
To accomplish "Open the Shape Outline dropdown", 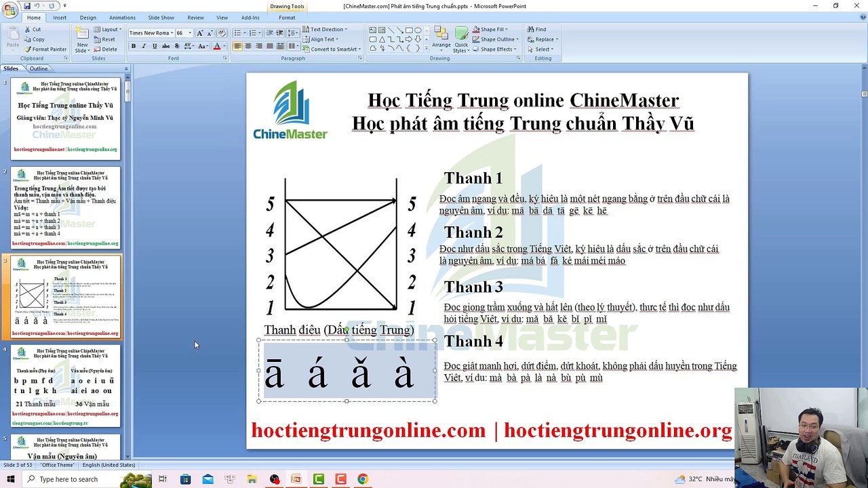I will pos(496,39).
